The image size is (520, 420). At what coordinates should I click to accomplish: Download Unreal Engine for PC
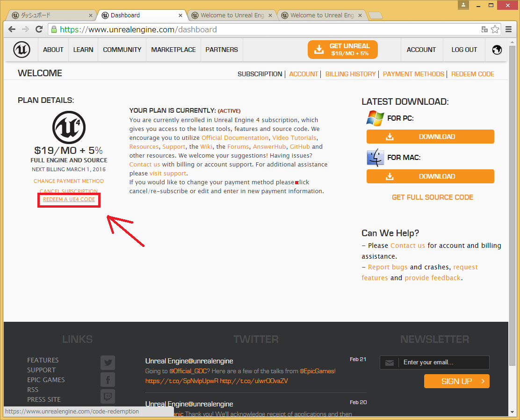(430, 137)
